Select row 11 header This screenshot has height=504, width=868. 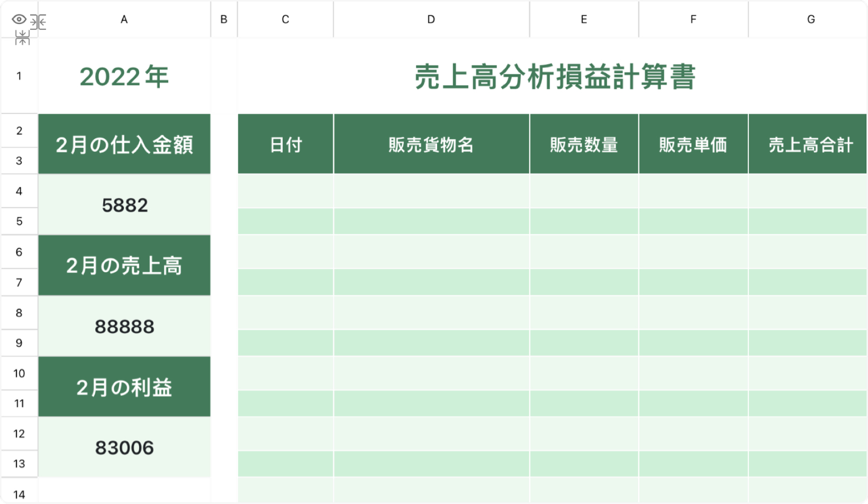click(x=19, y=403)
